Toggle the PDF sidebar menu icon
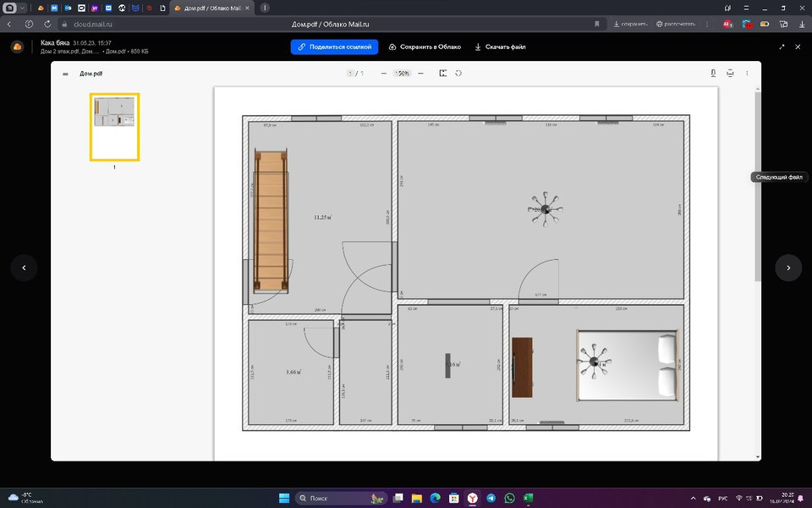This screenshot has height=508, width=812. pos(65,74)
